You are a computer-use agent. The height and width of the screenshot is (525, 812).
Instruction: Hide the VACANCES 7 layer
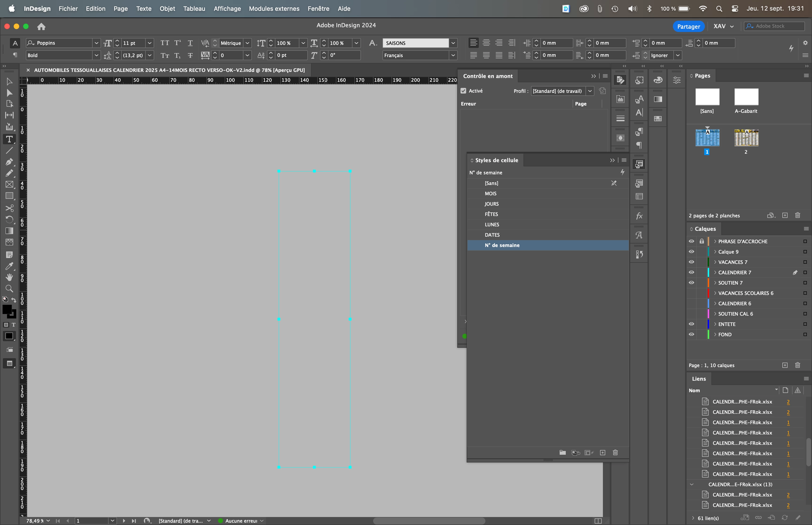(x=691, y=262)
